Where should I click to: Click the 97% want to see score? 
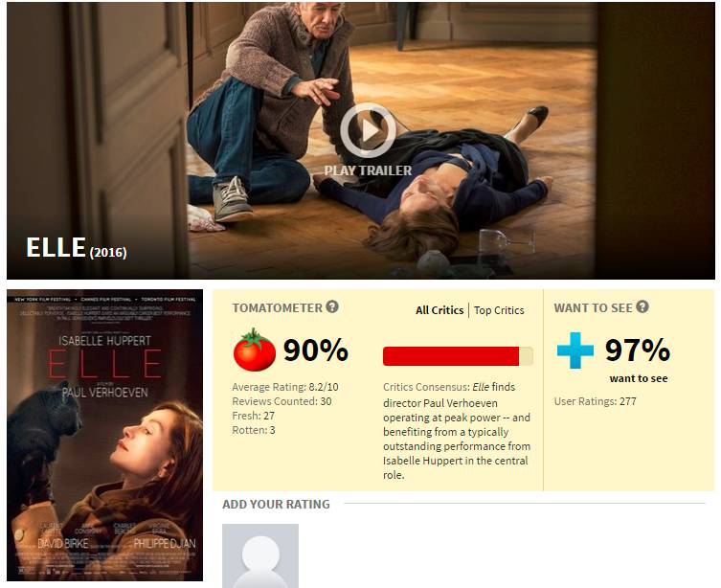638,351
